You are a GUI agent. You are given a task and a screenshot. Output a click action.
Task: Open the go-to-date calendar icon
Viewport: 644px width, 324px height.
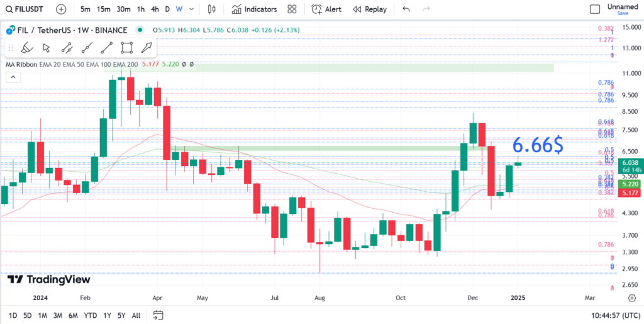coord(158,315)
